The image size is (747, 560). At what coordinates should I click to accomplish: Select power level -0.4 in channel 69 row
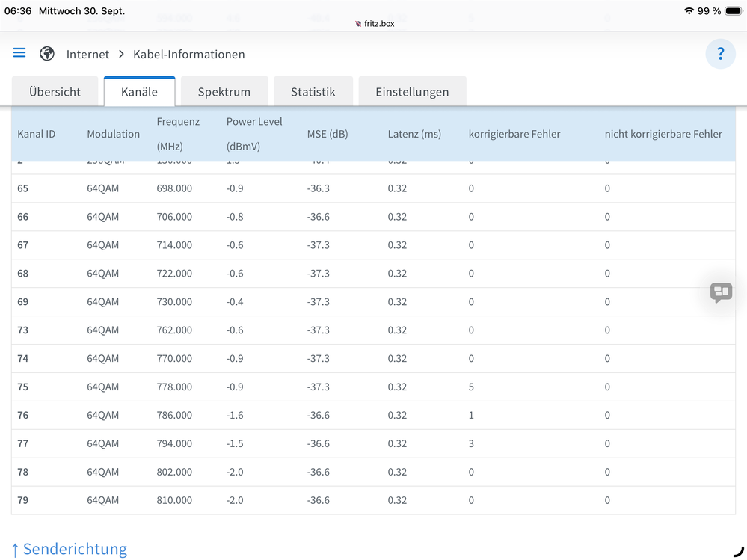tap(235, 301)
